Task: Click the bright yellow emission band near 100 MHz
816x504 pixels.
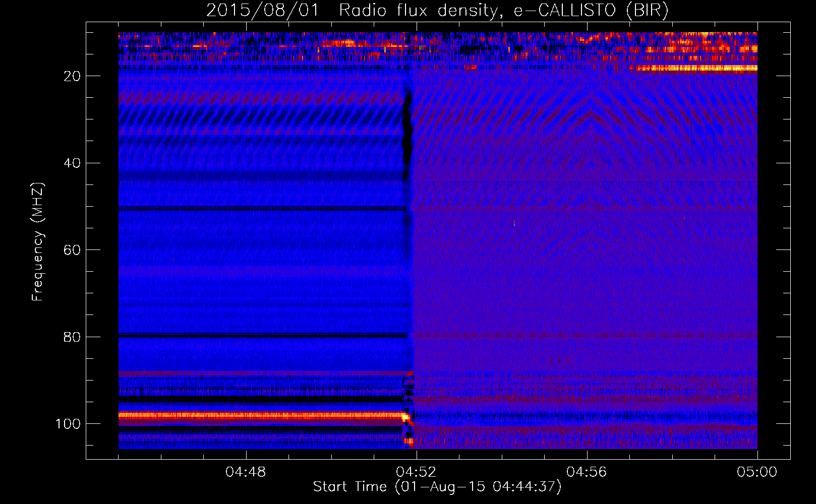Action: (262, 416)
